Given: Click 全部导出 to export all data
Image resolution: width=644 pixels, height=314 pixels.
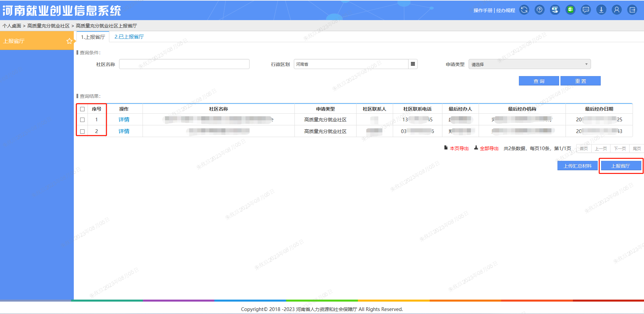Looking at the screenshot, I should [490, 148].
